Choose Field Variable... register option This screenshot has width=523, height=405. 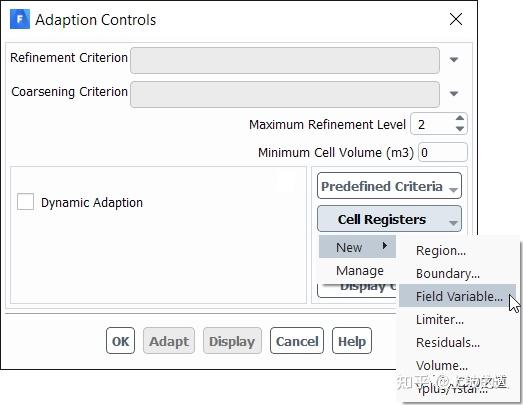[457, 296]
